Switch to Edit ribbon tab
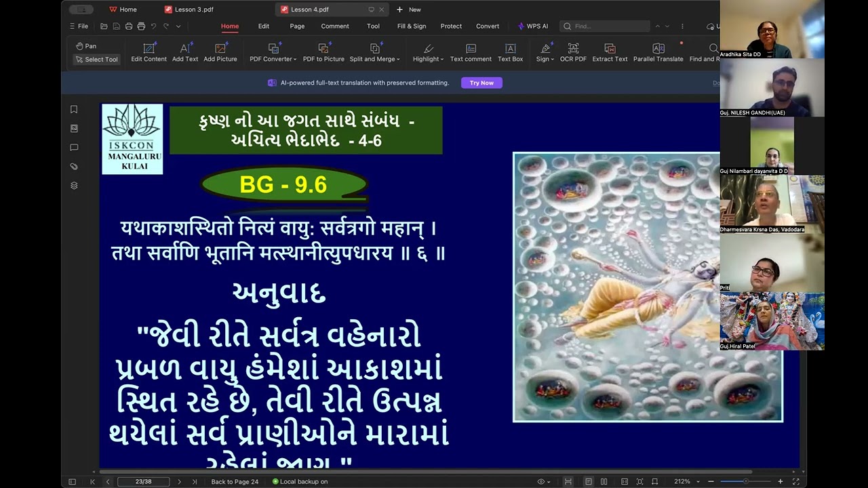The width and height of the screenshot is (868, 488). [264, 26]
